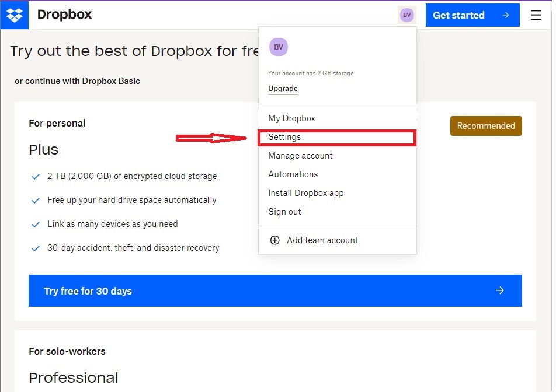
Task: Click the Professional plan heading
Action: (x=74, y=378)
